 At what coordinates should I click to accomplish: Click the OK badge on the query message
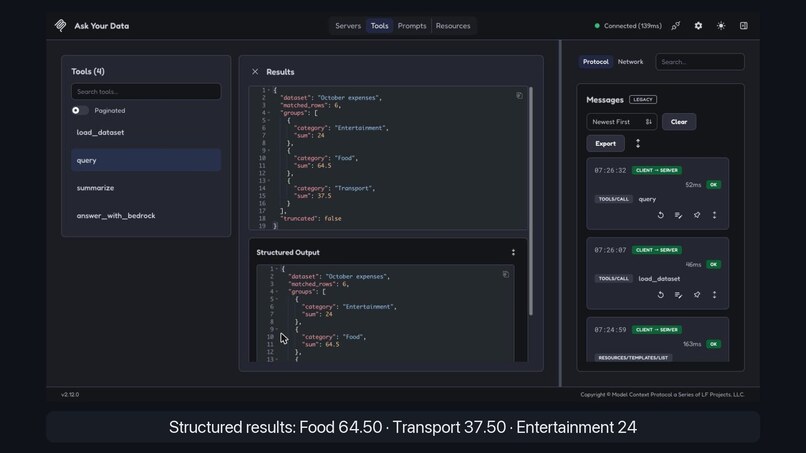pos(713,185)
